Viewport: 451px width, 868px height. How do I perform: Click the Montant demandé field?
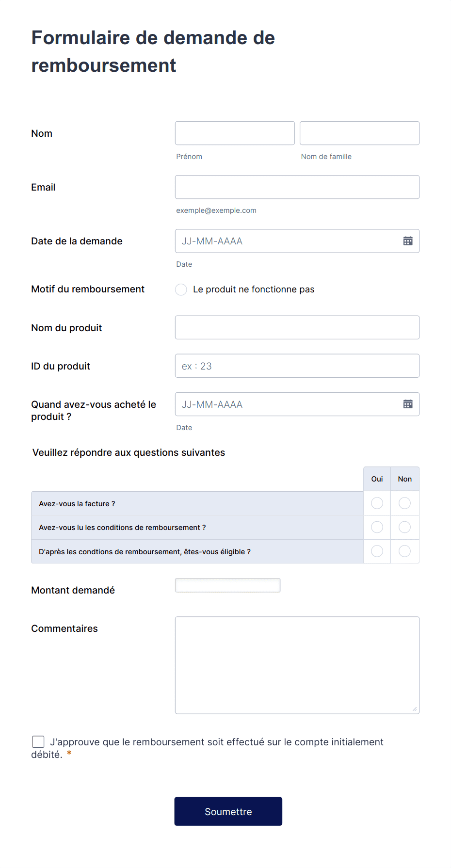227,585
